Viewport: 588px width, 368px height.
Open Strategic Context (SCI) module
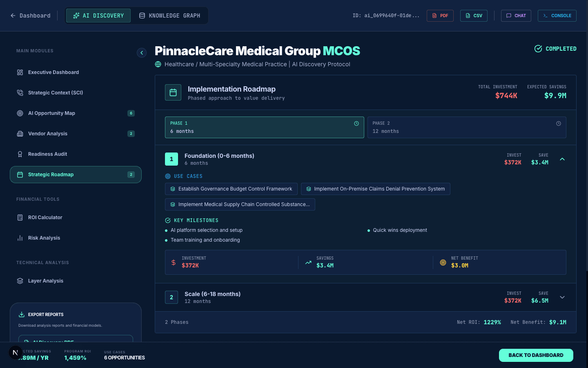[x=76, y=93]
